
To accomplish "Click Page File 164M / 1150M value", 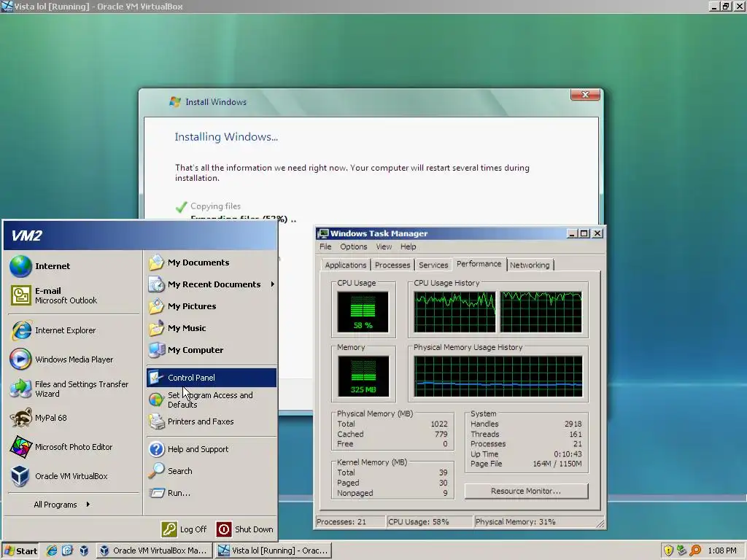I will click(557, 464).
